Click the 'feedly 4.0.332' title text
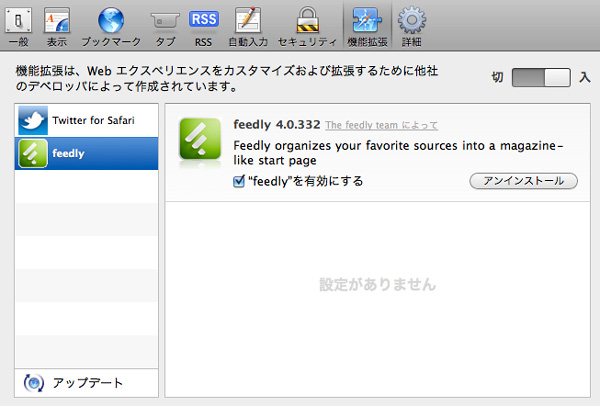 pyautogui.click(x=277, y=125)
